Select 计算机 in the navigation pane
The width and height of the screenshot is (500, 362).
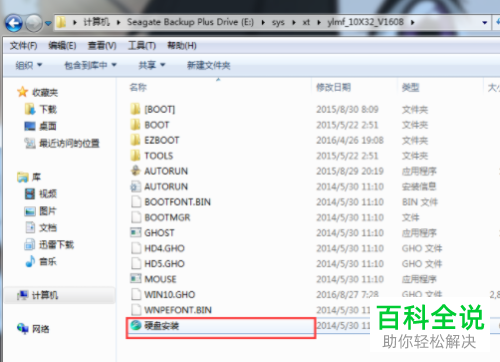(45, 295)
